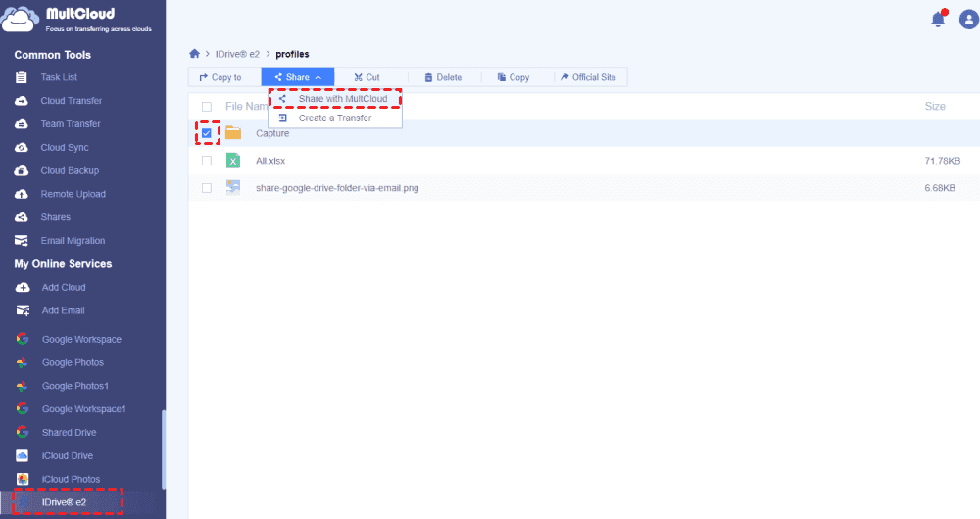Choose Create a Transfer option
The width and height of the screenshot is (980, 519).
[335, 118]
